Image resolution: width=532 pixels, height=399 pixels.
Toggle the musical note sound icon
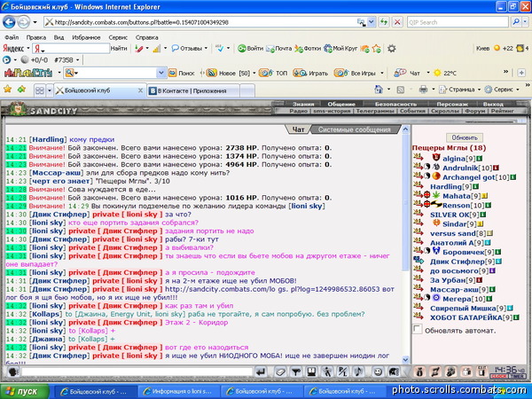tap(358, 372)
